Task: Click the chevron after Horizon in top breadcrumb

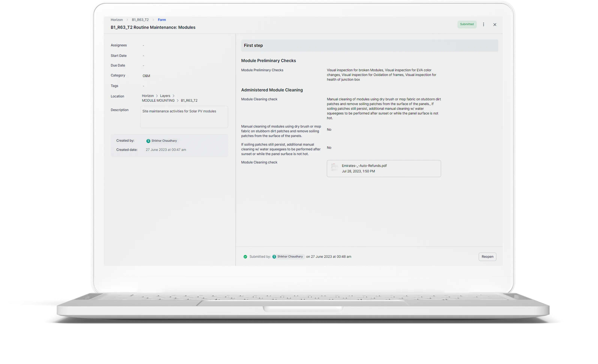Action: [x=127, y=20]
